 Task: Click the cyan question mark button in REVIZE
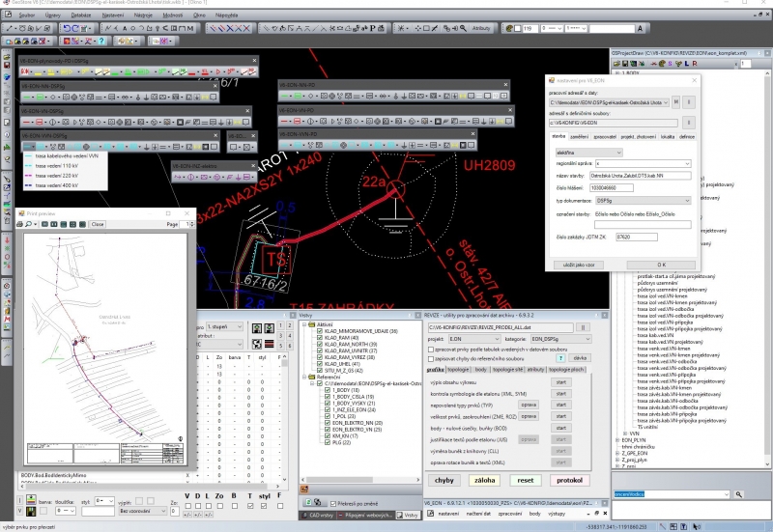tap(560, 358)
